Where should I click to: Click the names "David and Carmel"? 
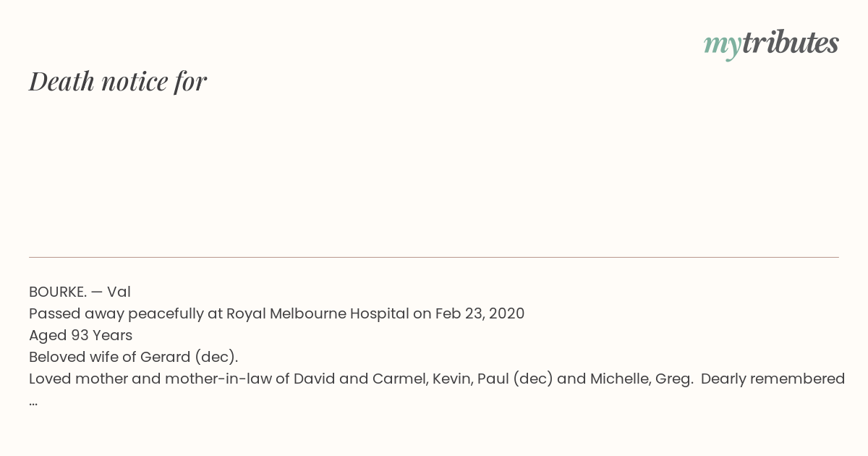click(x=360, y=379)
